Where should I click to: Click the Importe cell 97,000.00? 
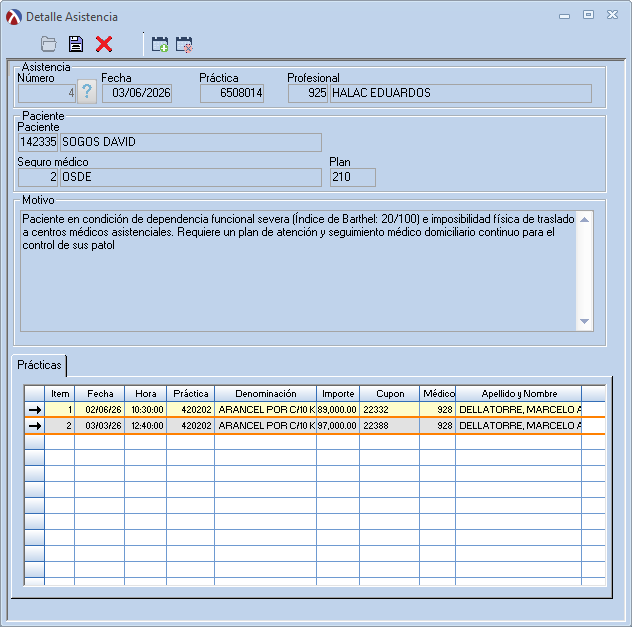tap(338, 426)
